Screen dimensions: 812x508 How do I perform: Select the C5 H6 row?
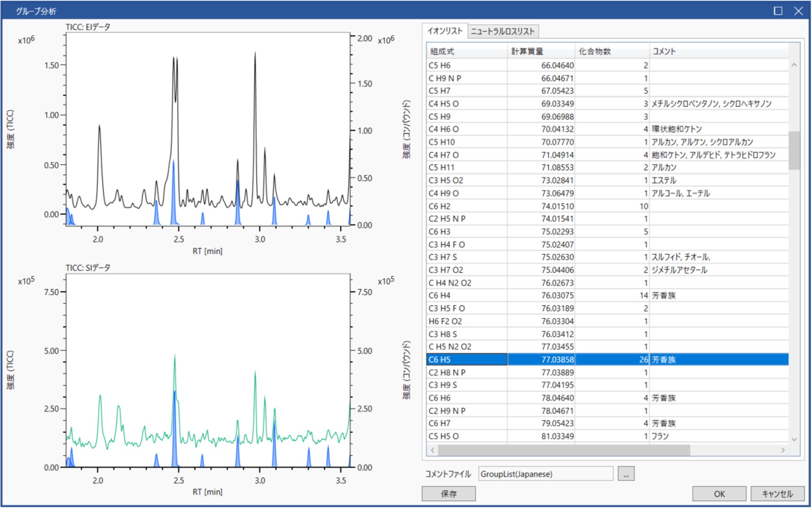[x=607, y=65]
